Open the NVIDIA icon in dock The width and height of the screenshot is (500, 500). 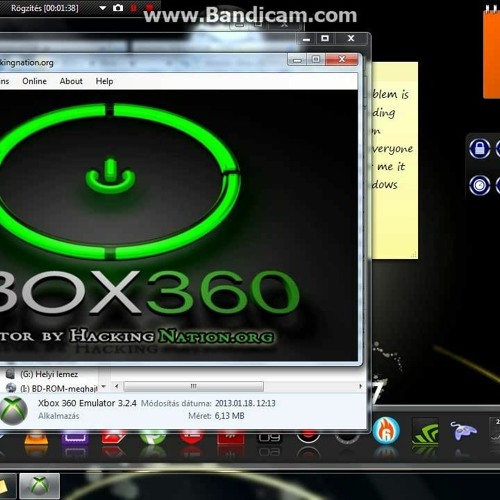coord(425,431)
